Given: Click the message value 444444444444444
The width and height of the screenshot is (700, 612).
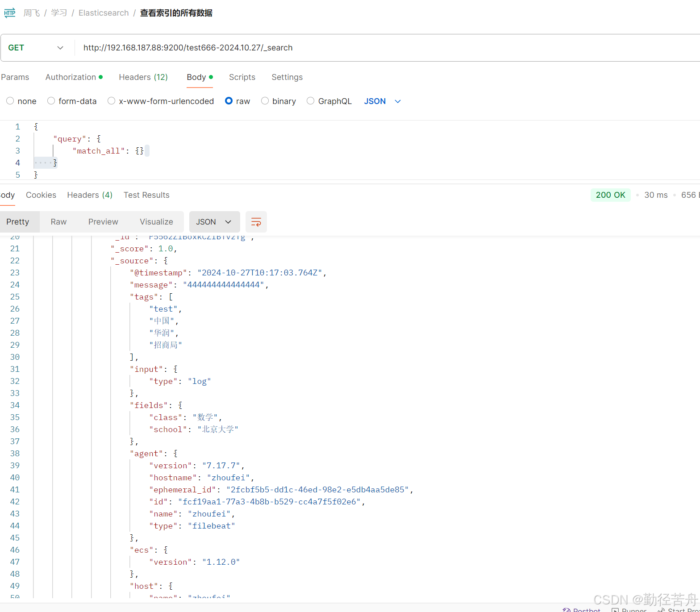Looking at the screenshot, I should click(224, 285).
